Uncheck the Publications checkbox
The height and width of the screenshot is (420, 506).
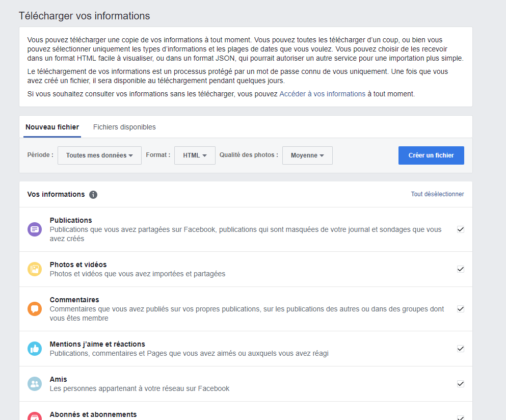461,229
